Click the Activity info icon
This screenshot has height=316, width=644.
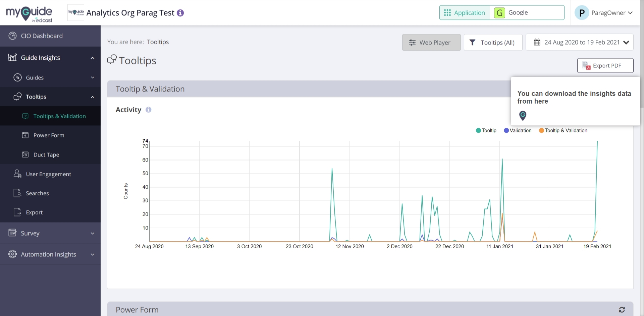148,110
